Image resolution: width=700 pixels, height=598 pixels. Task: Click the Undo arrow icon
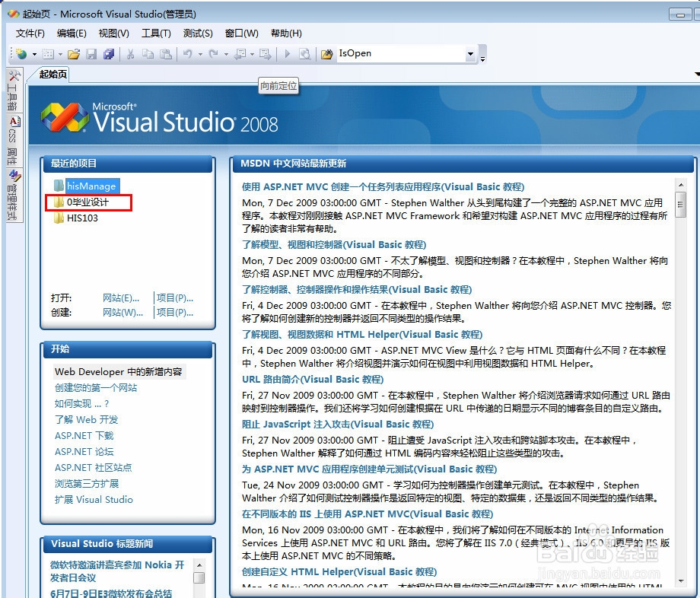(188, 54)
